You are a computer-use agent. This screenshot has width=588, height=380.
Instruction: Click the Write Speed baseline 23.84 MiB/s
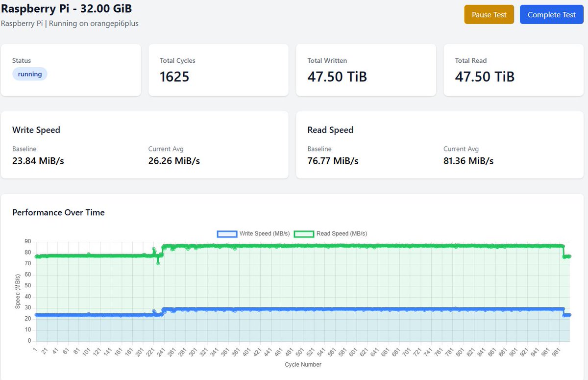[x=38, y=161]
